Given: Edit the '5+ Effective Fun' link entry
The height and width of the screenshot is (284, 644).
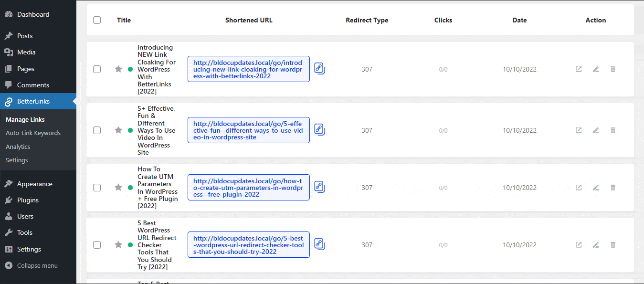Looking at the screenshot, I should point(595,130).
